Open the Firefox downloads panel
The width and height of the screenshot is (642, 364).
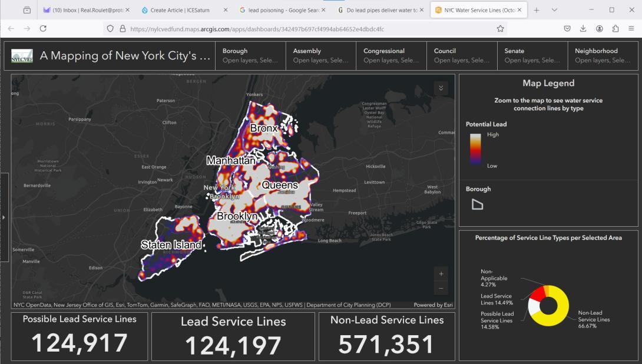[x=583, y=28]
